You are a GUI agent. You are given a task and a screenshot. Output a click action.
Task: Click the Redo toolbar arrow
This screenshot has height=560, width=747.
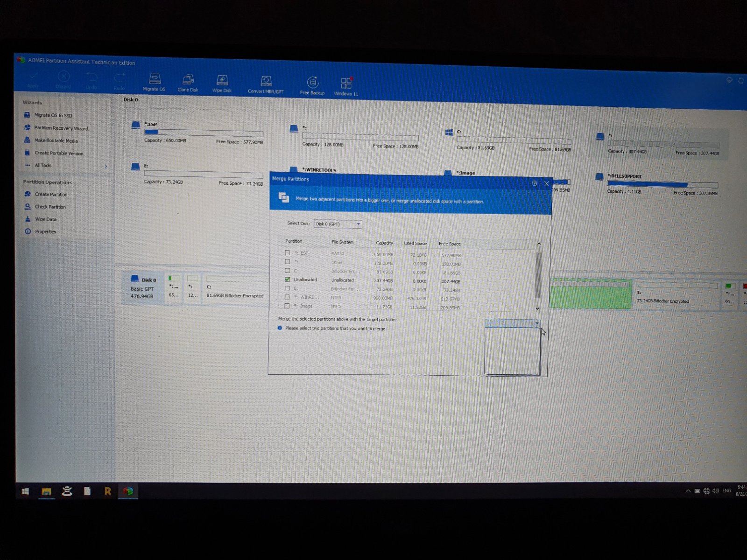(120, 81)
